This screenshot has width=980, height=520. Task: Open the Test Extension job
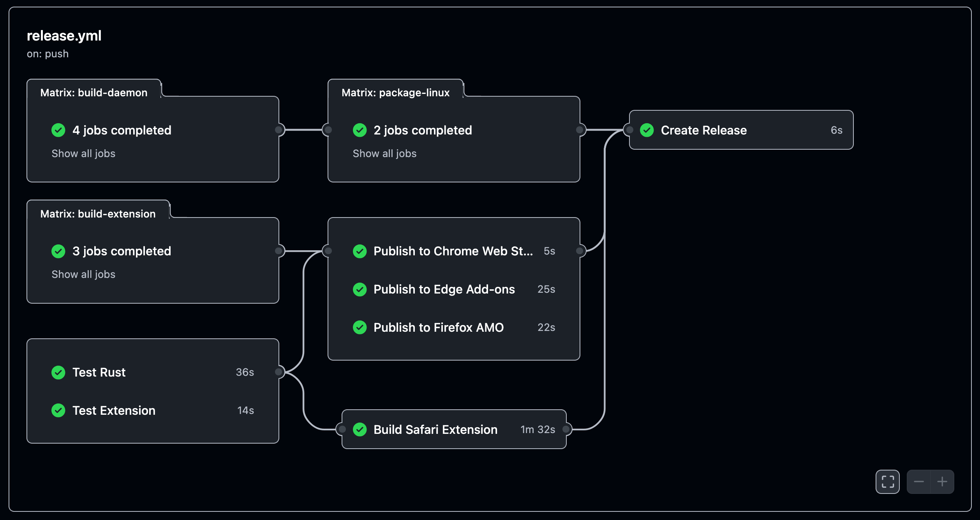[114, 410]
